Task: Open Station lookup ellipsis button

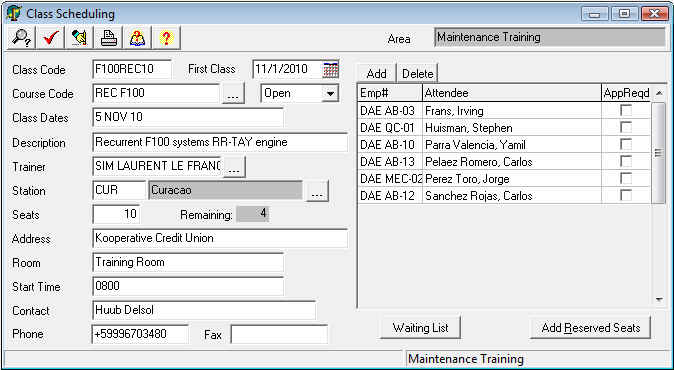Action: pyautogui.click(x=317, y=191)
